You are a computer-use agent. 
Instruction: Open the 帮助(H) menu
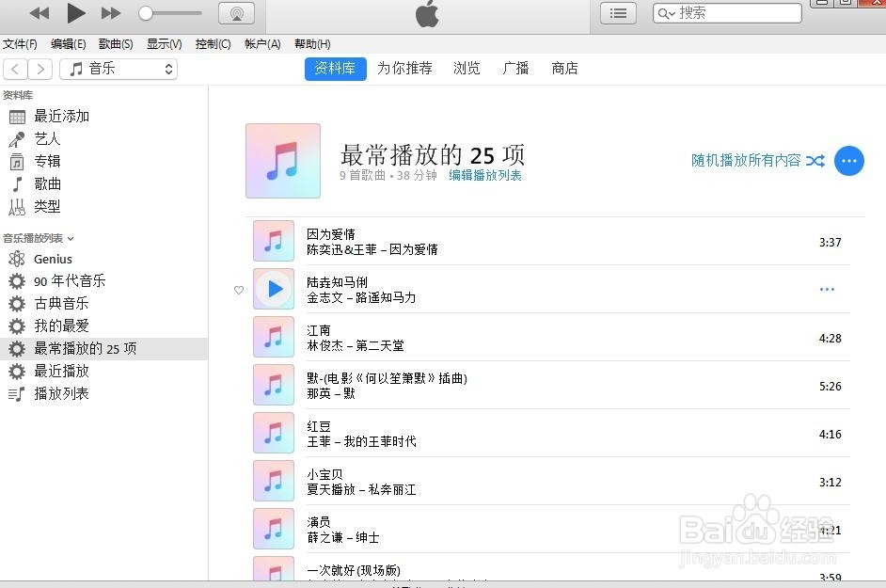point(312,44)
